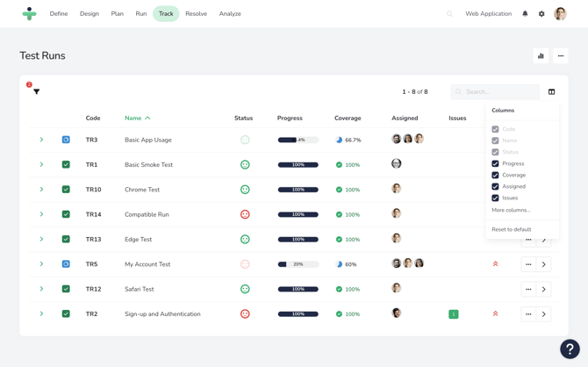The width and height of the screenshot is (588, 367).
Task: Click the high priority icon on TR2
Action: pyautogui.click(x=495, y=313)
